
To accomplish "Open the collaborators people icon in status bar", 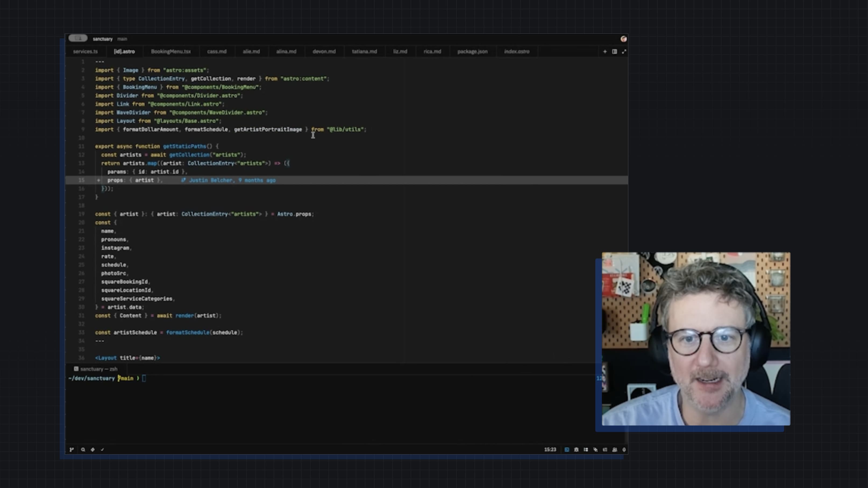I will (615, 450).
